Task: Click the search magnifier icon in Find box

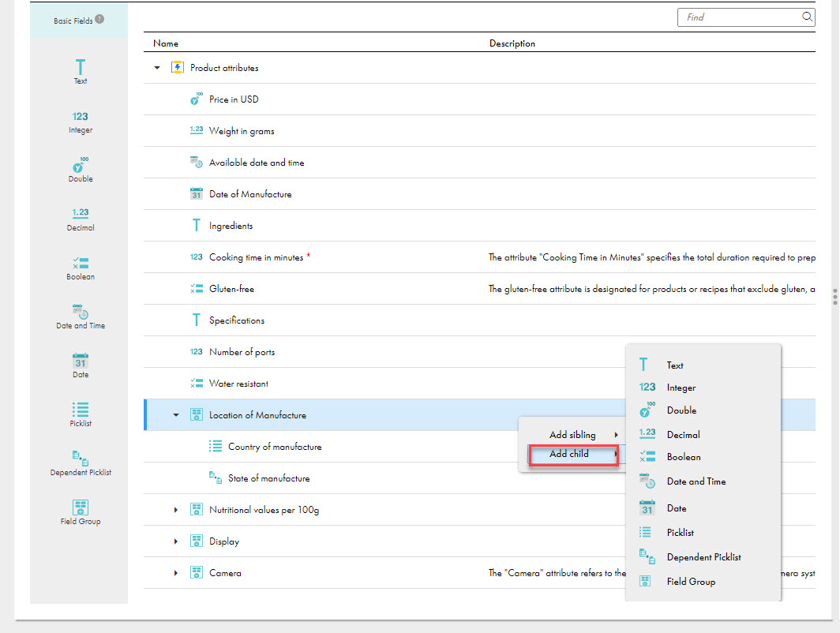Action: pos(807,17)
